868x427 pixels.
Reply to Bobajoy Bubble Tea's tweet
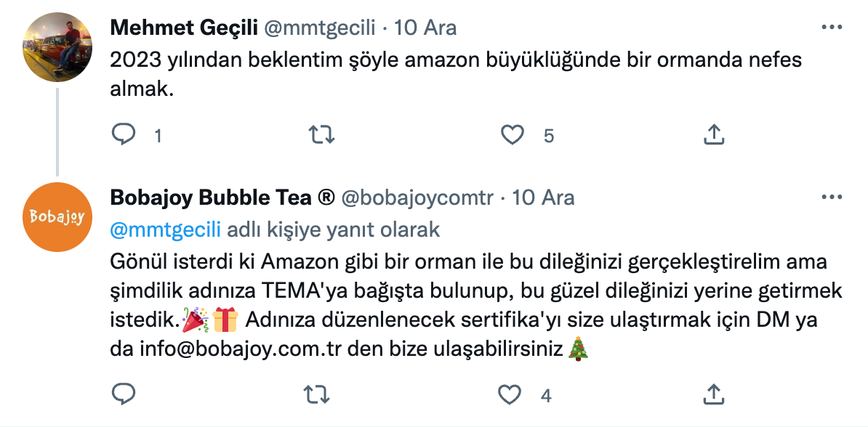tap(124, 394)
